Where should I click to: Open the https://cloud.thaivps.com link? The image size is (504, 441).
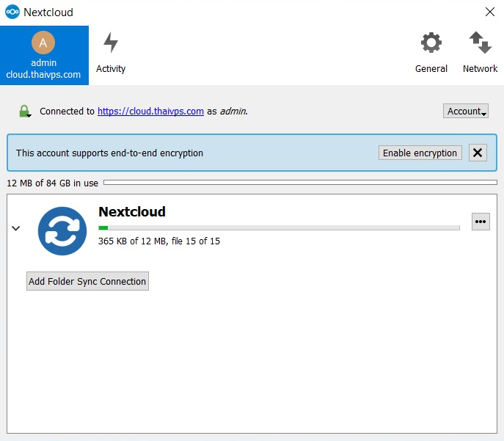point(150,112)
